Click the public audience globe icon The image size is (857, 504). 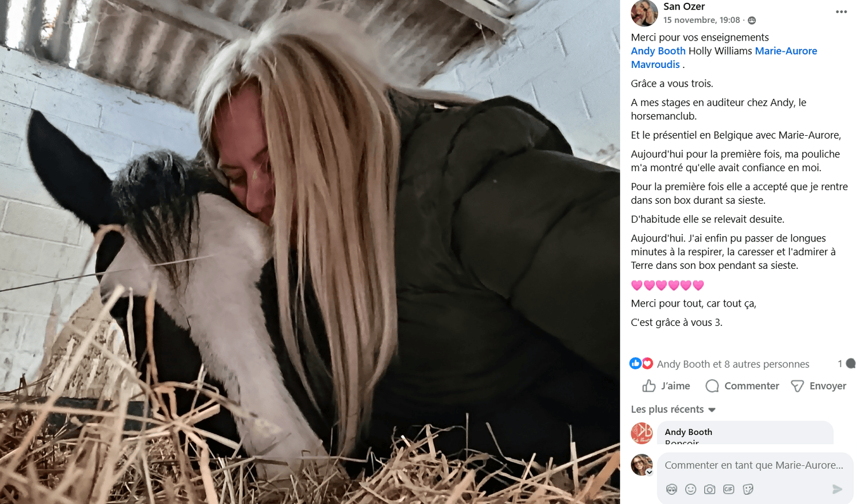(752, 21)
